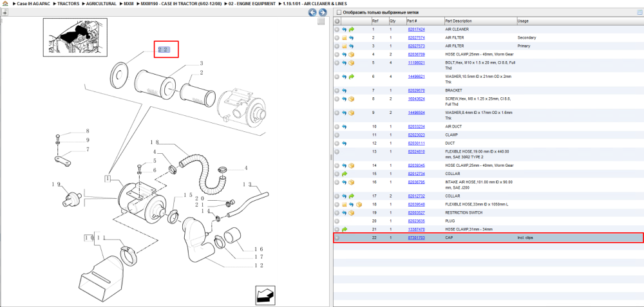
Task: Open 'AGRICULTURAL' breadcrumb level
Action: point(101,3)
